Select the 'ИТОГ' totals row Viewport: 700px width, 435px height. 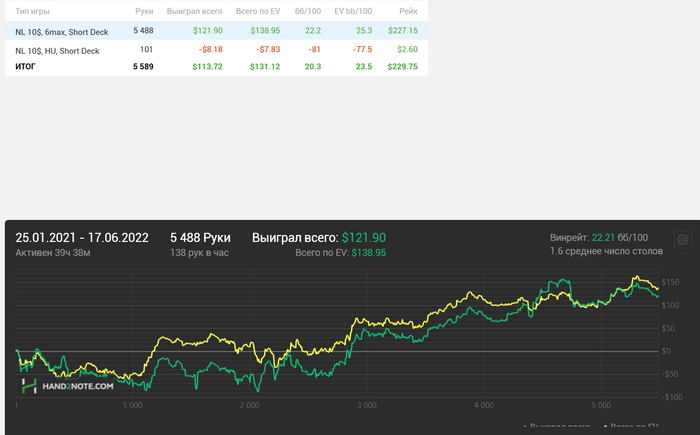(x=217, y=67)
